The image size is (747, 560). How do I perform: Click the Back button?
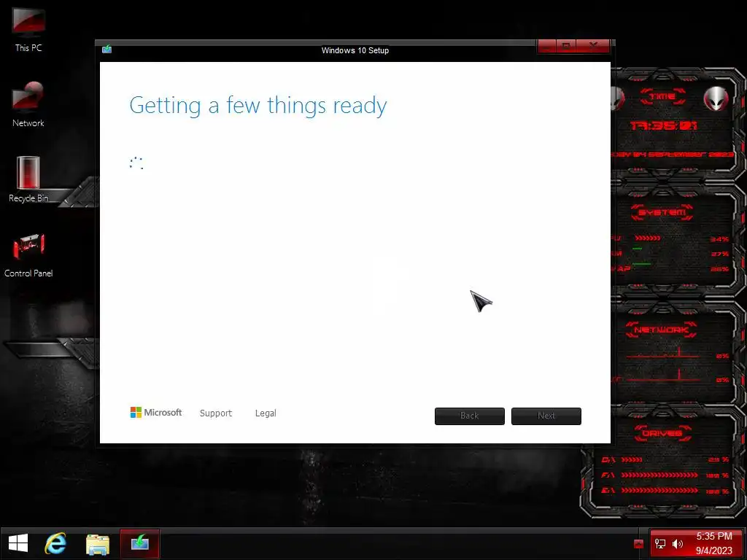[x=469, y=416]
